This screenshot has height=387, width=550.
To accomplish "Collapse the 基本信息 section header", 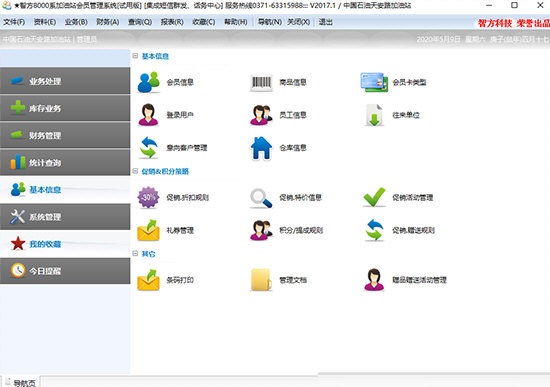I will coord(135,56).
